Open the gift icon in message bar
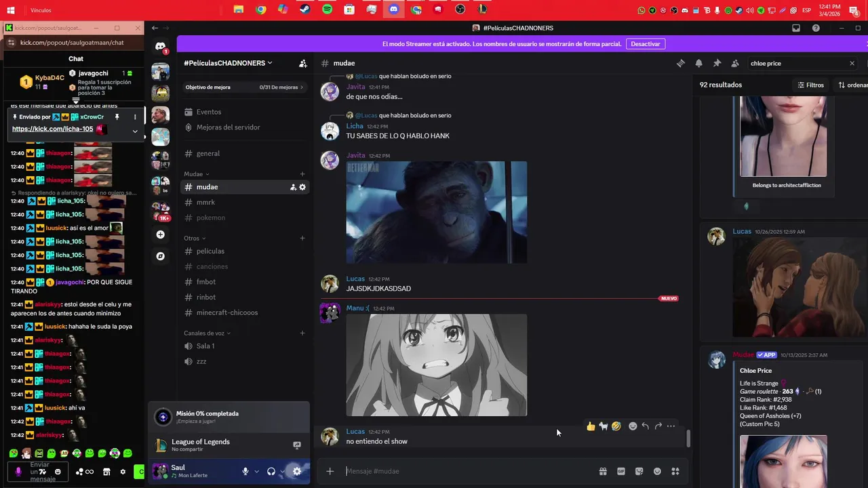The image size is (868, 488). [603, 471]
